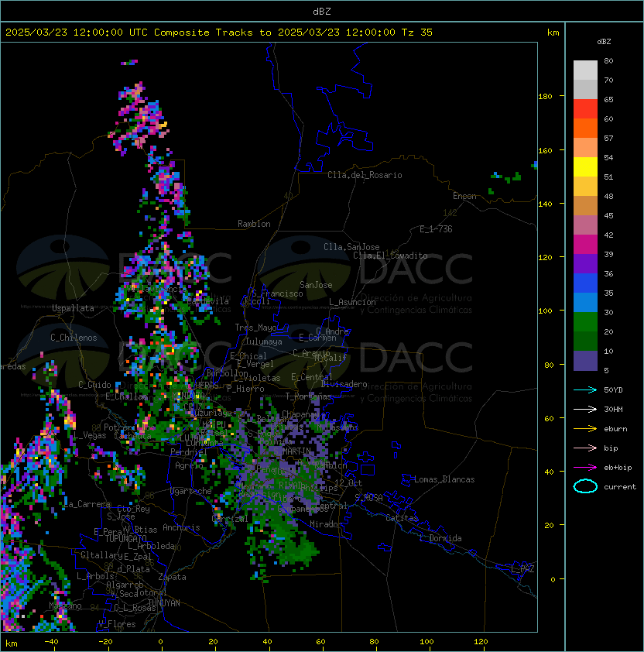The height and width of the screenshot is (652, 644).
Task: Click the 'Marzano' map label
Action: point(65,606)
